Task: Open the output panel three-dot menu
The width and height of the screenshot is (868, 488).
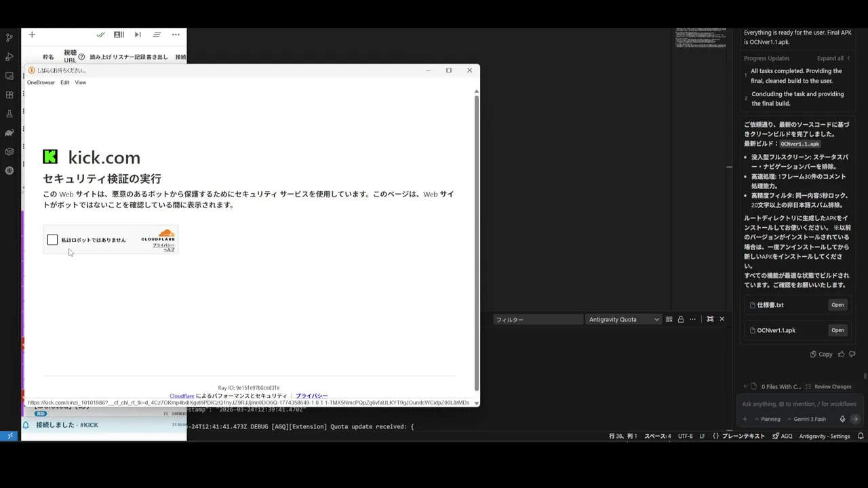Action: (694, 319)
